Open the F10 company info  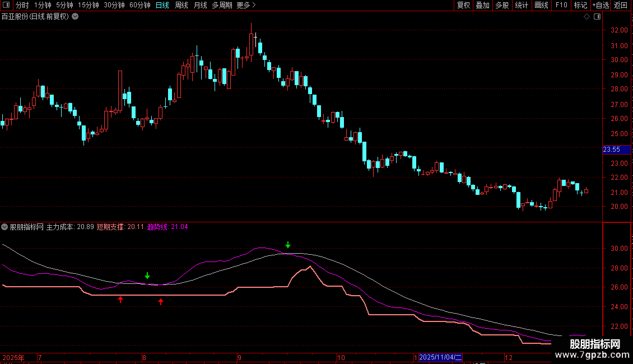pyautogui.click(x=561, y=5)
